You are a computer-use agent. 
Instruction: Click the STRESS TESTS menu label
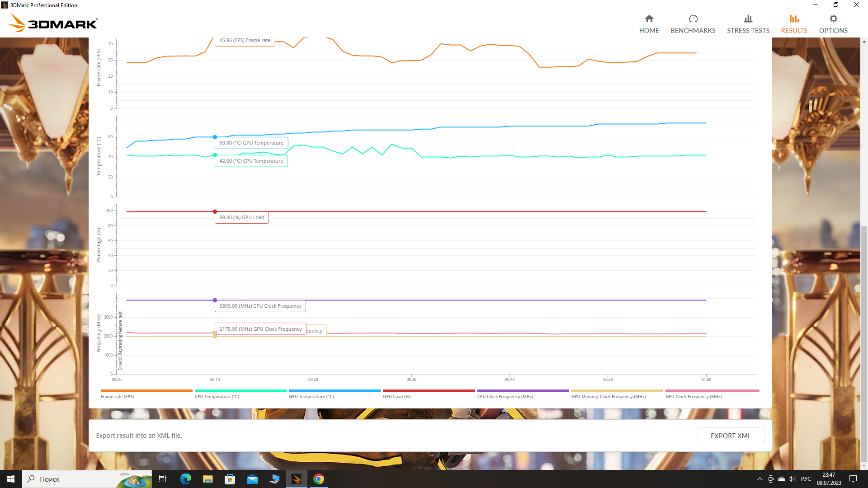tap(748, 31)
